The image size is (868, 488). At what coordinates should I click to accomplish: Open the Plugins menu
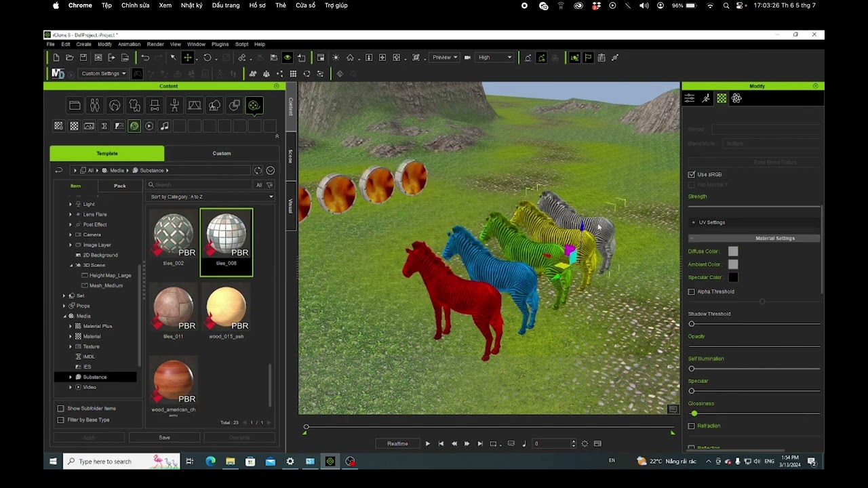220,44
